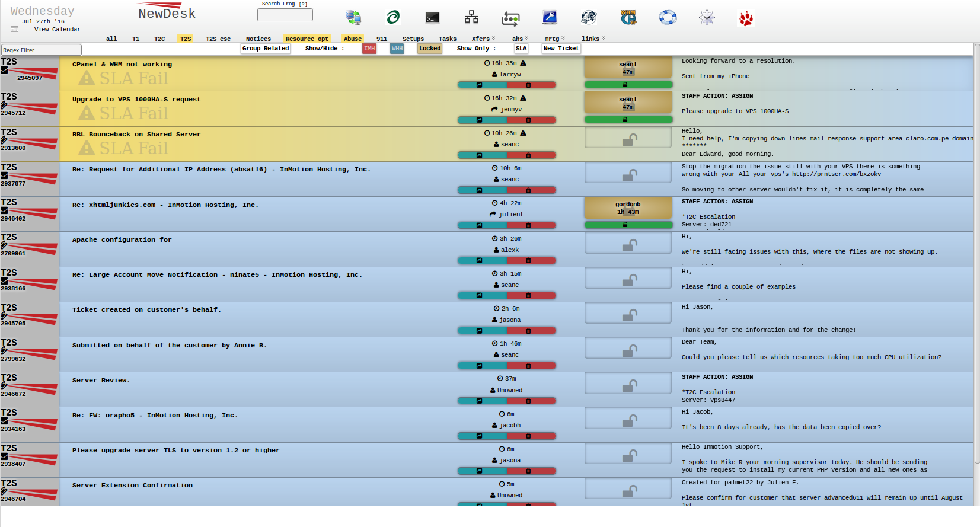Screen dimensions: 980x527
Task: Click the lifebuoy help icon
Action: tap(668, 18)
